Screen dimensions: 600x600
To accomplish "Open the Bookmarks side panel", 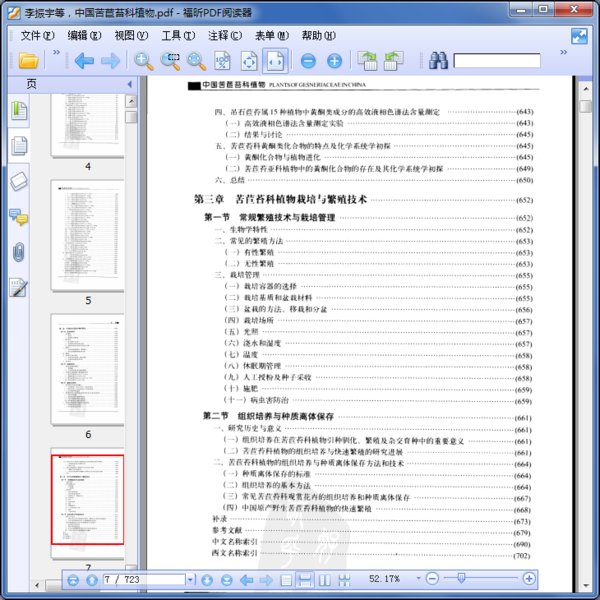I will (x=19, y=111).
